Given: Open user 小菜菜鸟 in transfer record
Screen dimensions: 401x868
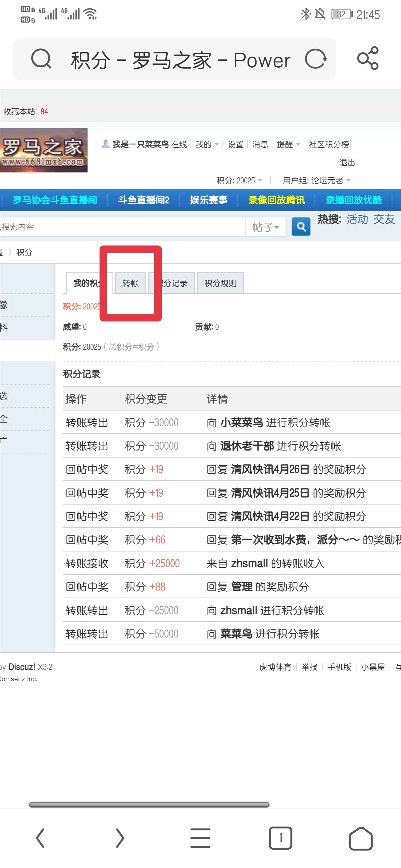Looking at the screenshot, I should click(x=241, y=422).
